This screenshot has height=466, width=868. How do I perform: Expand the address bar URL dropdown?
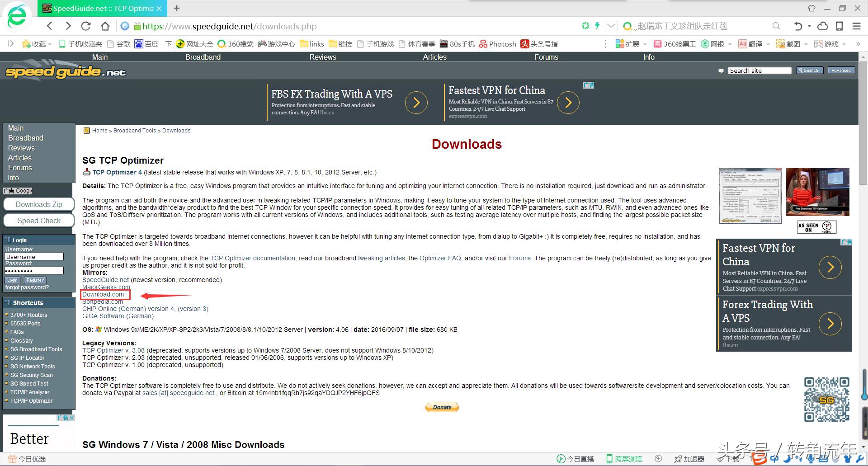(611, 26)
